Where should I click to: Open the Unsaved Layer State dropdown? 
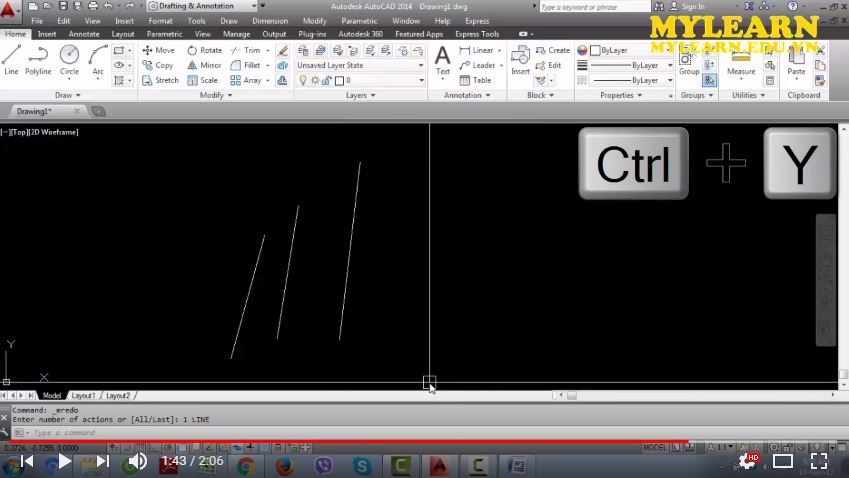pyautogui.click(x=360, y=65)
